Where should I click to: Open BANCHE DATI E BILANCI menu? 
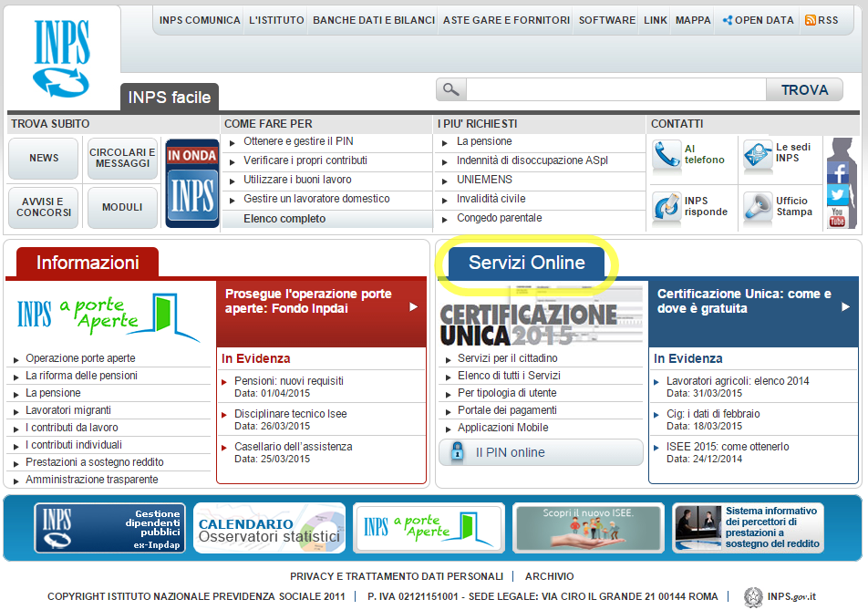point(374,20)
